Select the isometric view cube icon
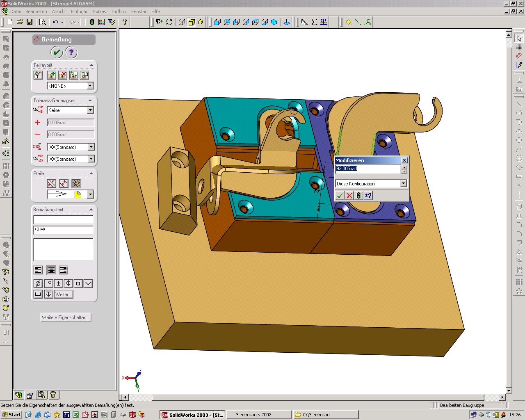The width and height of the screenshot is (525, 420). coord(274,22)
